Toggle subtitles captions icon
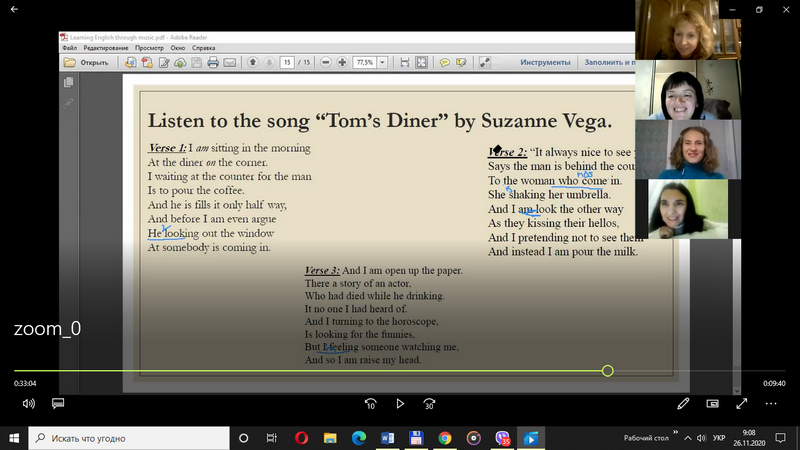This screenshot has width=800, height=450. (58, 404)
